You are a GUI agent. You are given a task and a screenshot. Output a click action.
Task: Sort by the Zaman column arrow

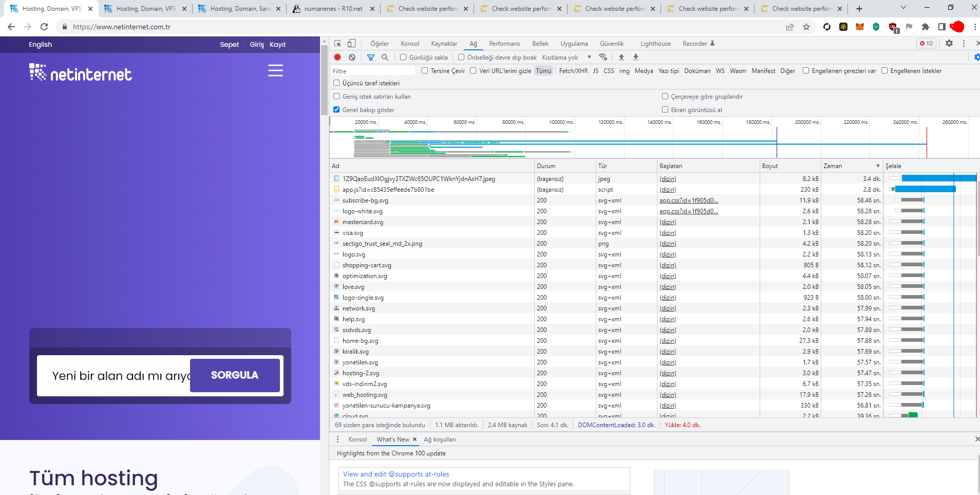[x=878, y=166]
